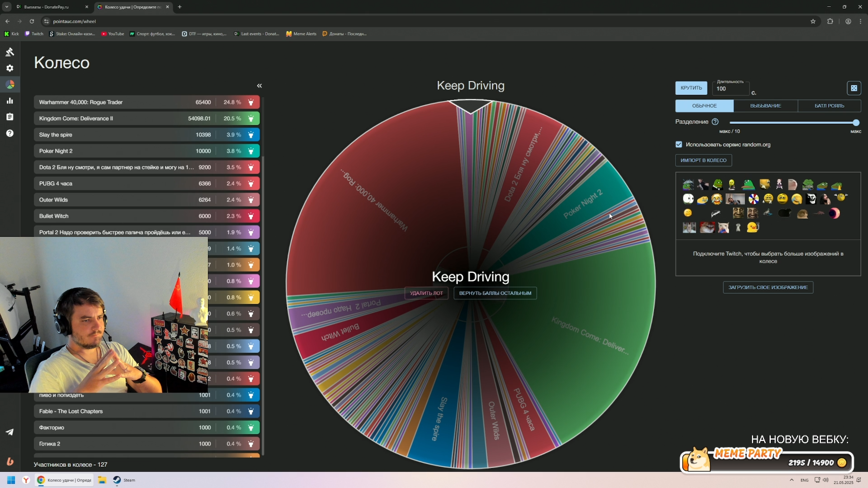Focus the Длительность duration input field
Image resolution: width=868 pixels, height=488 pixels.
point(731,89)
